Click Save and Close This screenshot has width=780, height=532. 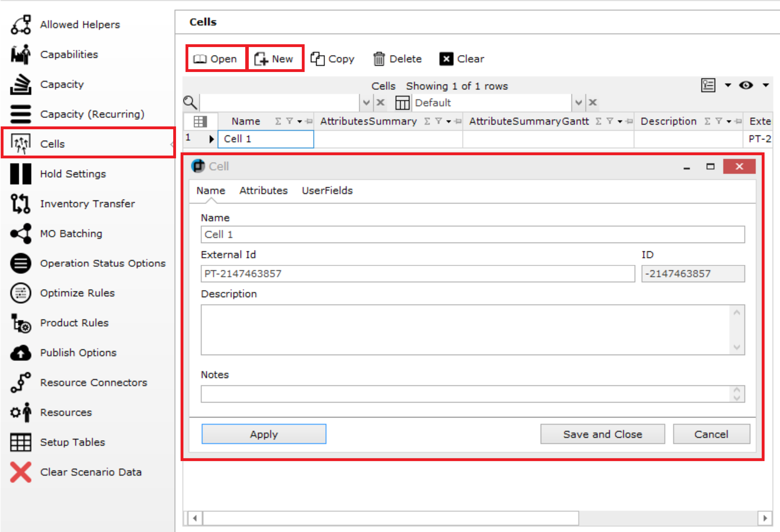(603, 434)
